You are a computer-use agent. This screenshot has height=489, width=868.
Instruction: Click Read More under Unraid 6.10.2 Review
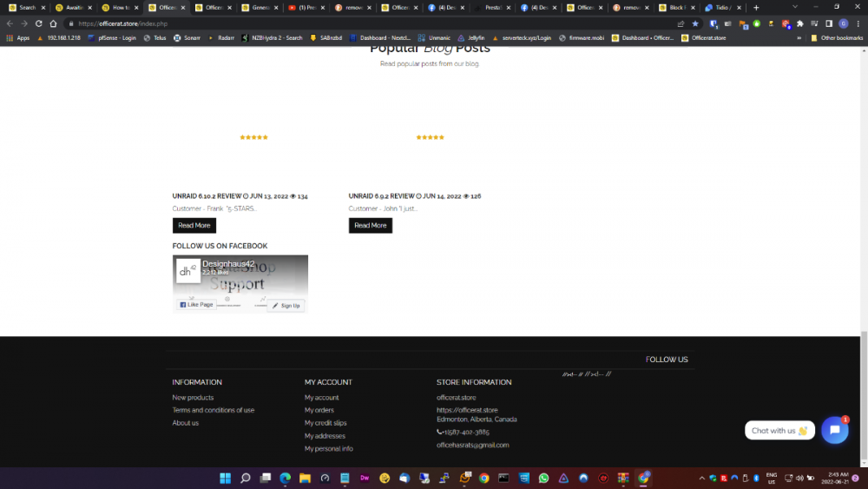coord(194,225)
